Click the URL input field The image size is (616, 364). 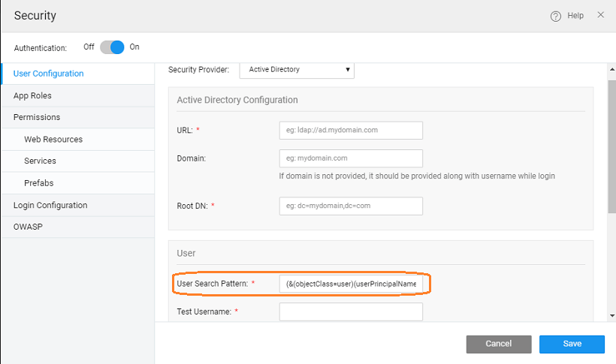click(351, 131)
